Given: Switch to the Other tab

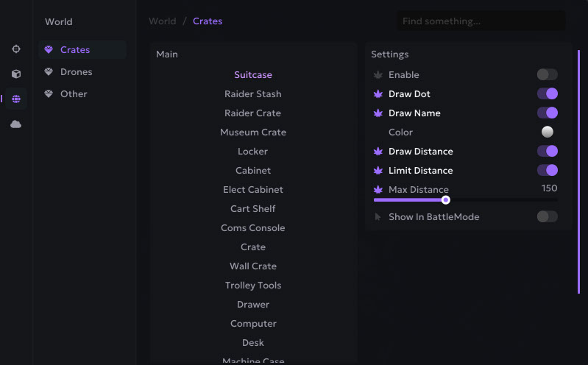Looking at the screenshot, I should (74, 94).
